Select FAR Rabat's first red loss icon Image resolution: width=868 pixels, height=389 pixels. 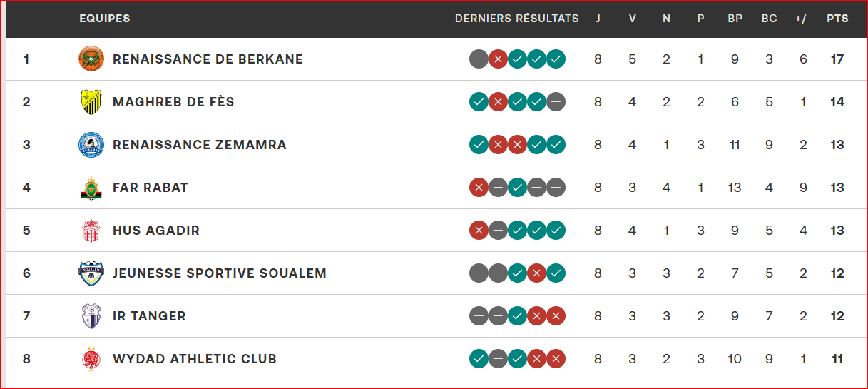click(x=479, y=188)
